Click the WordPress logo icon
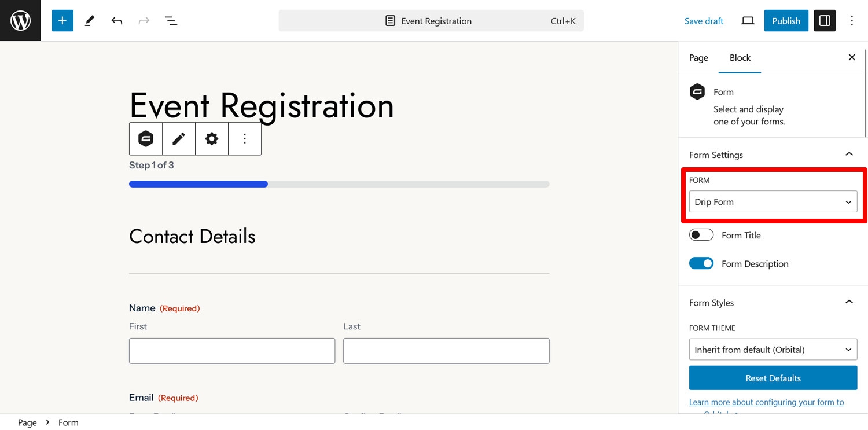Image resolution: width=868 pixels, height=430 pixels. (20, 21)
